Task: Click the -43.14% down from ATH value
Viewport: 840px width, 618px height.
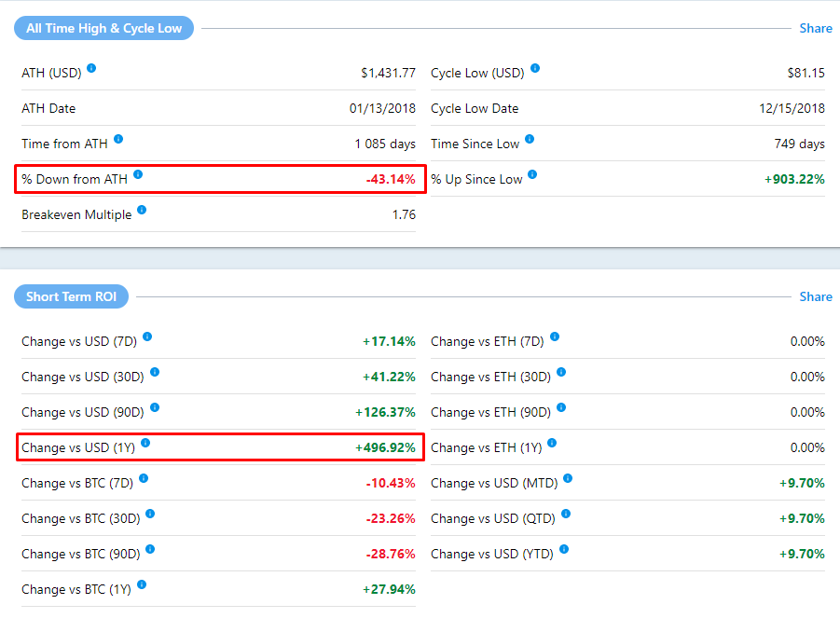Action: tap(390, 179)
